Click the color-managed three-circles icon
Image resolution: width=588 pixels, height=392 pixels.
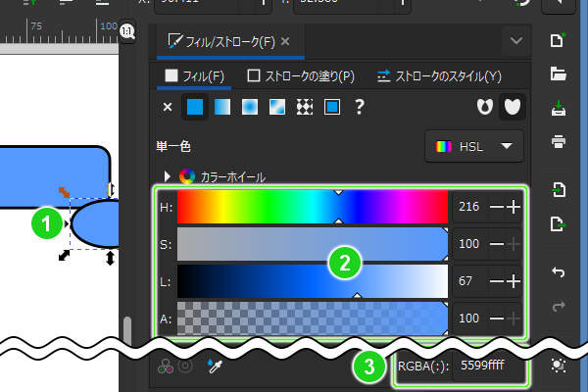[166, 367]
